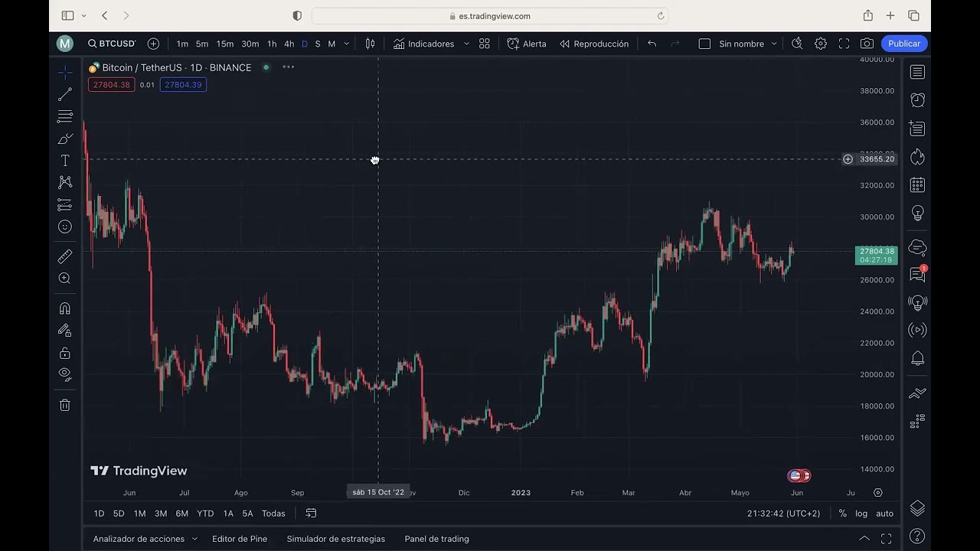This screenshot has height=551, width=980.
Task: Open the notifications bell panel
Action: 917,358
